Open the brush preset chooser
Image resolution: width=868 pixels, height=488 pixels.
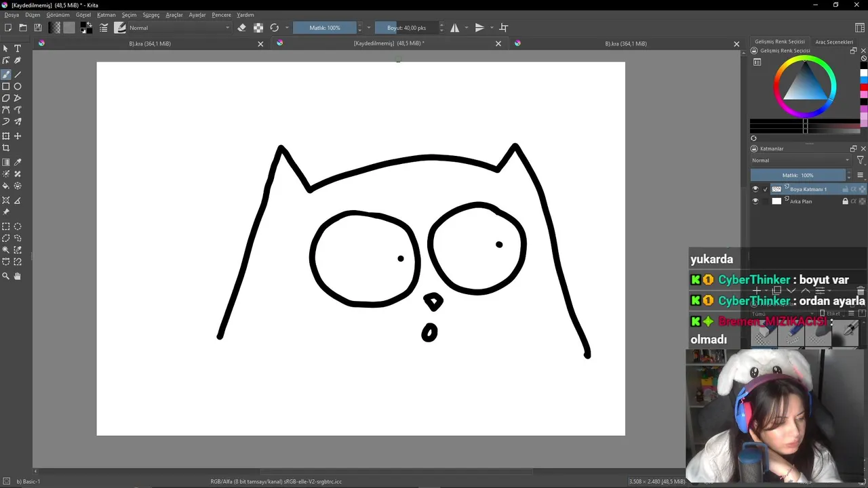pos(120,28)
